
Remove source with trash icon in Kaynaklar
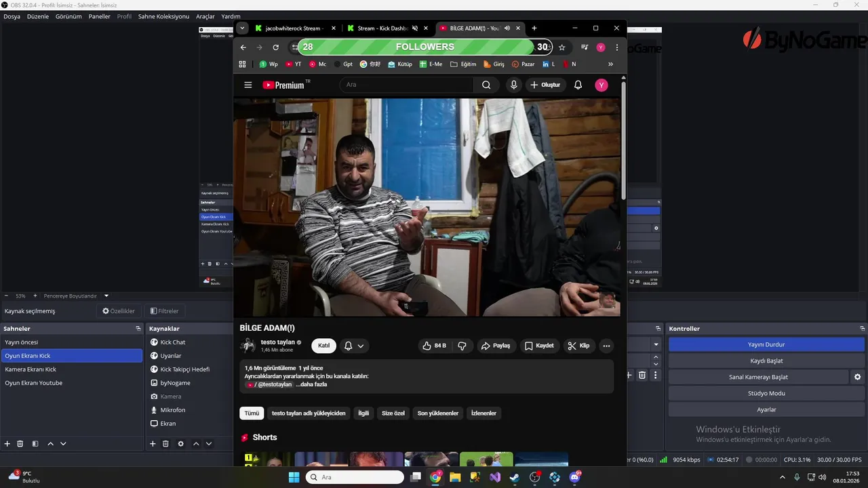(x=165, y=444)
